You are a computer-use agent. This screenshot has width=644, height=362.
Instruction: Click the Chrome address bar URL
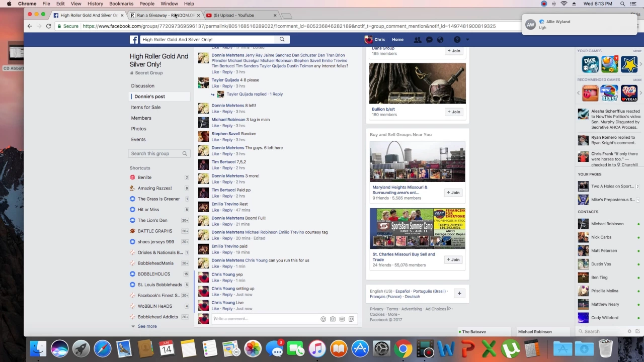pos(289,26)
